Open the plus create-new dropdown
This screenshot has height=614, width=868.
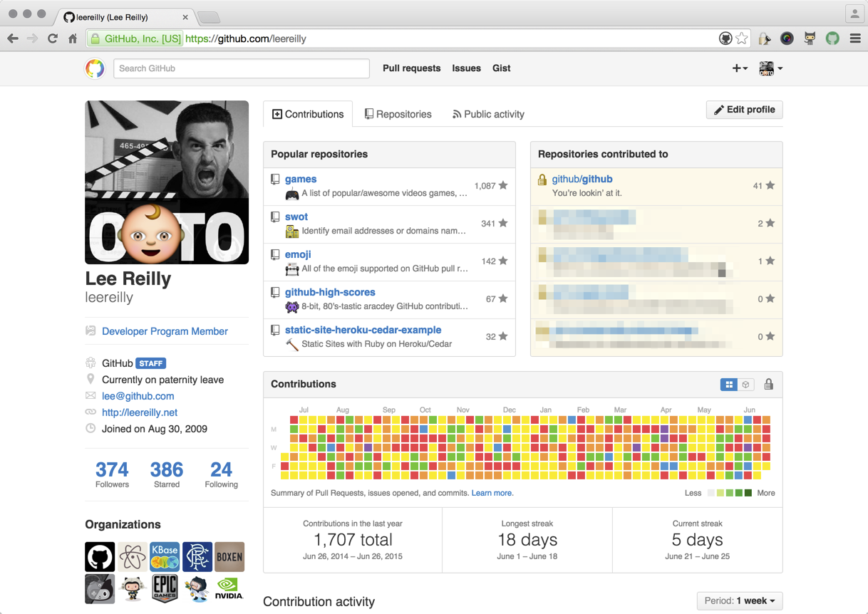740,68
